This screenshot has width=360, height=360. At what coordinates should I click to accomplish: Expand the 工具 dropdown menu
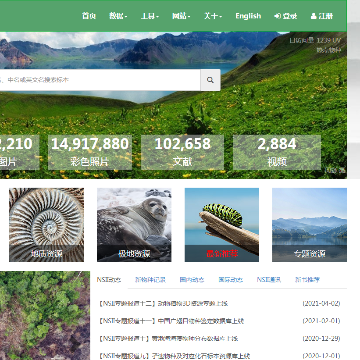pyautogui.click(x=150, y=16)
